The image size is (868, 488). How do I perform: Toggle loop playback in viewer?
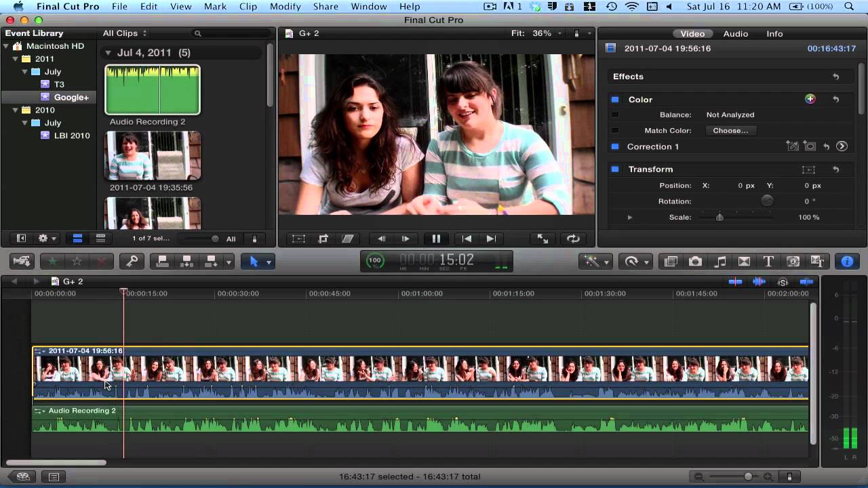pyautogui.click(x=573, y=239)
